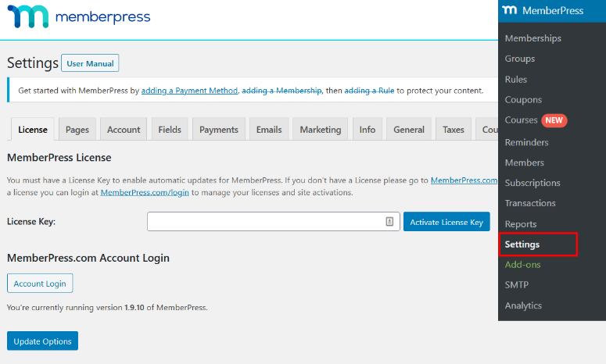Focus the License Key input field
This screenshot has width=606, height=364.
pyautogui.click(x=273, y=221)
